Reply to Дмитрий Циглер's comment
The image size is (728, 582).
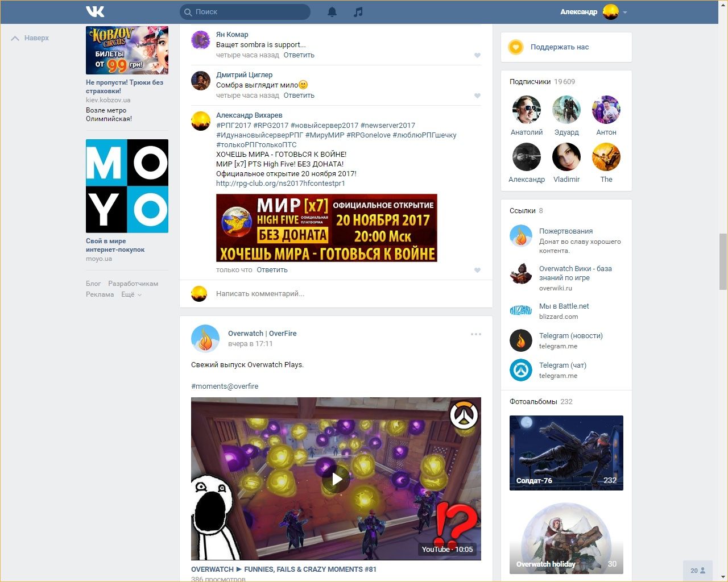click(x=299, y=95)
